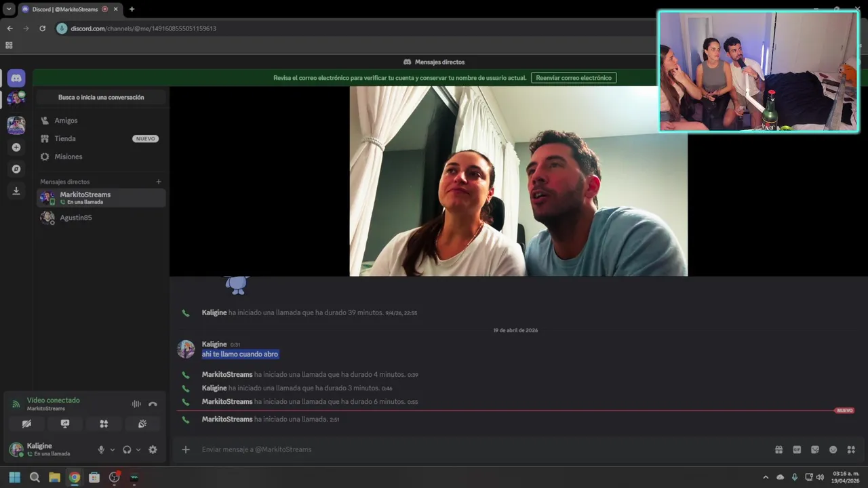Image resolution: width=868 pixels, height=488 pixels.
Task: Show connection signal icon beside Video conectado
Action: click(x=16, y=404)
